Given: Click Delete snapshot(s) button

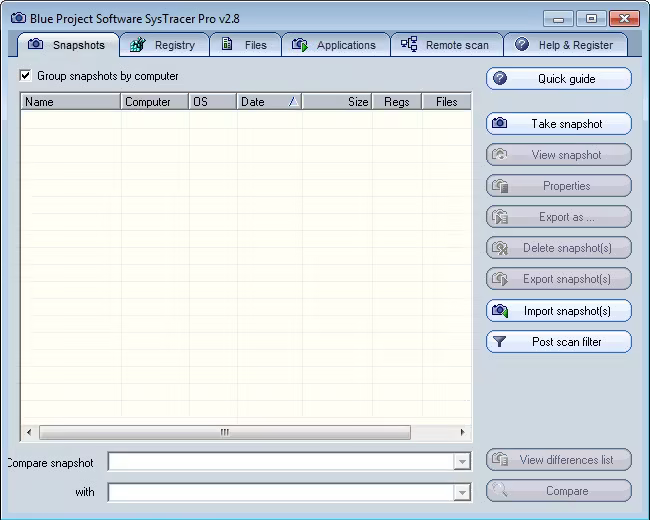Looking at the screenshot, I should [559, 248].
